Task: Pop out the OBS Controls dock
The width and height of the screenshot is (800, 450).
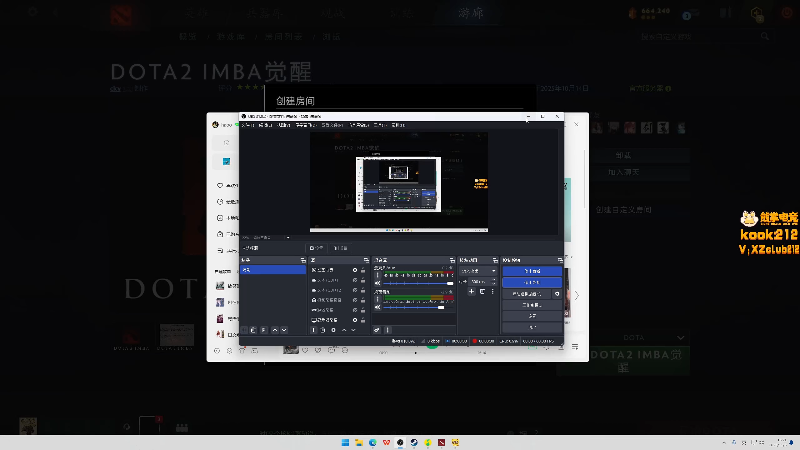Action: (x=560, y=260)
